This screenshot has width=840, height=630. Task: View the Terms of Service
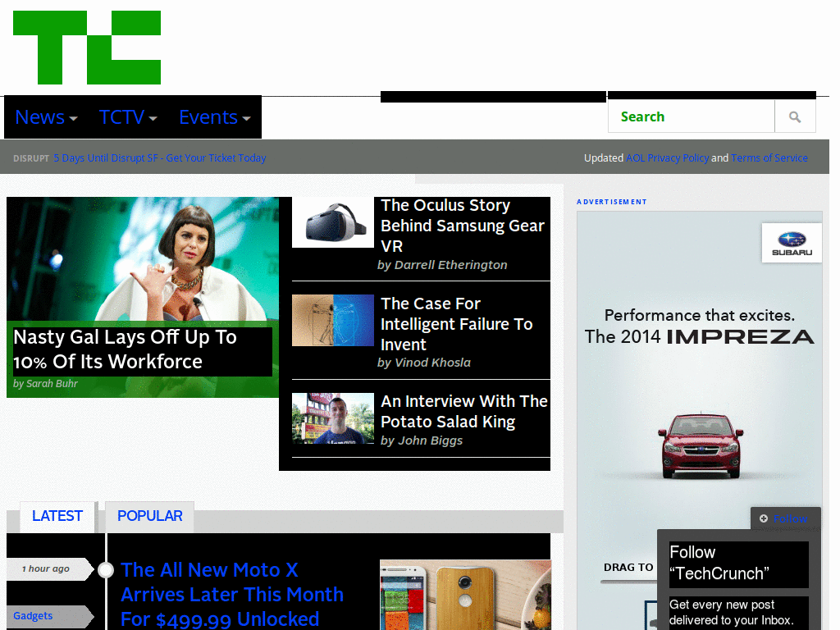[769, 157]
